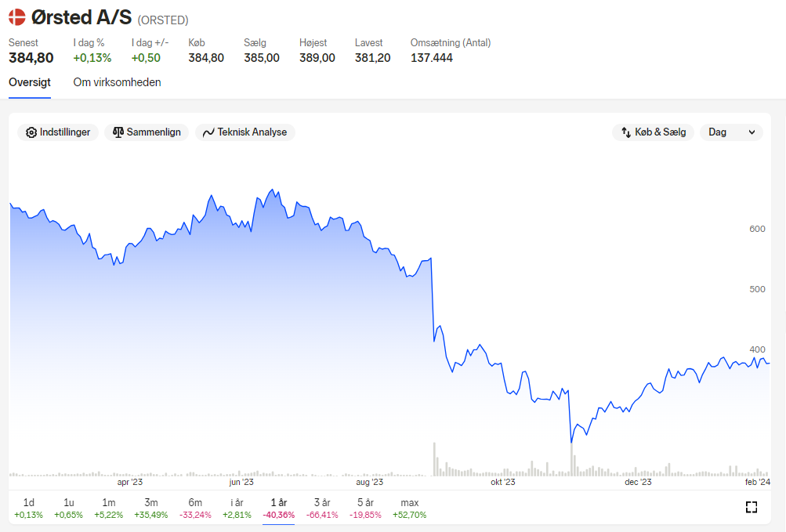The width and height of the screenshot is (786, 532).
Task: Click the Ørsted A/S heading
Action: pyautogui.click(x=81, y=17)
